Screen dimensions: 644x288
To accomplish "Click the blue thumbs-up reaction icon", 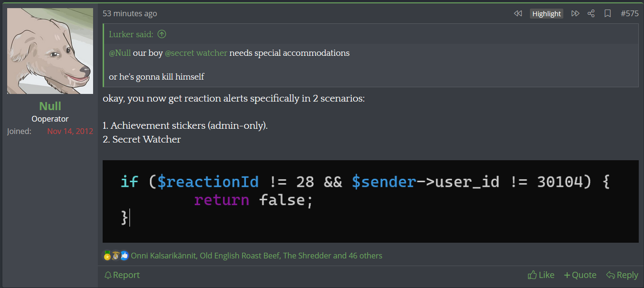I will 125,256.
